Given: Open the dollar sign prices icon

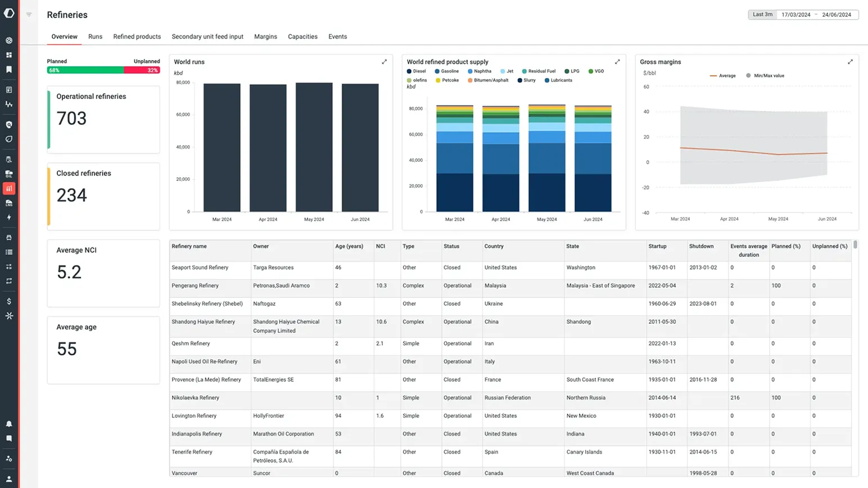Looking at the screenshot, I should 9,301.
